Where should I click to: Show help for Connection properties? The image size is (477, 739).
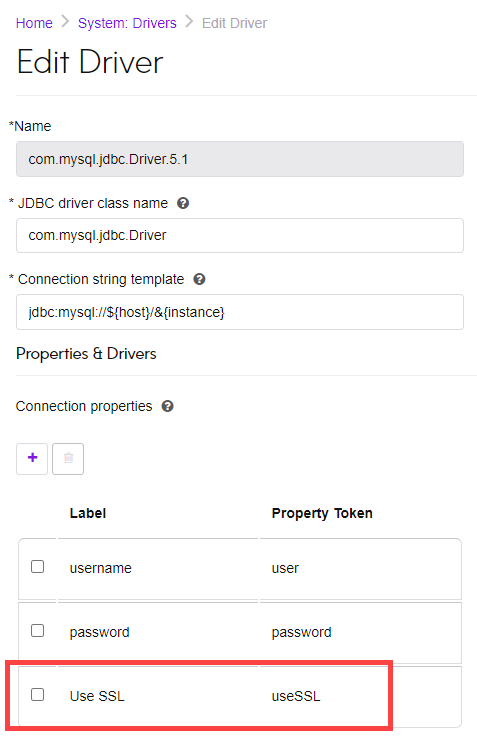point(167,406)
